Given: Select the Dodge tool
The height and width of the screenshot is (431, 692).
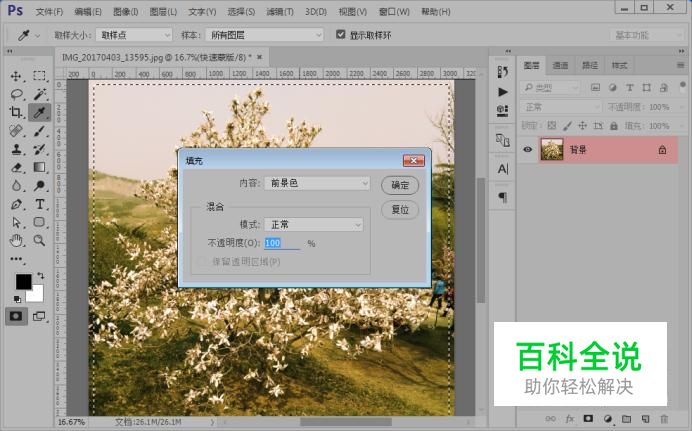Looking at the screenshot, I should pyautogui.click(x=39, y=186).
